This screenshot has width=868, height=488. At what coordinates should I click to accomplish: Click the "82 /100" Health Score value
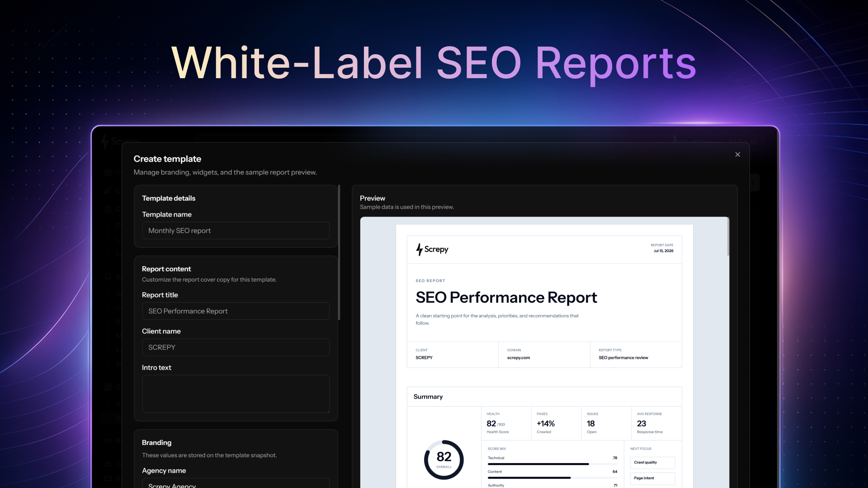tap(495, 423)
